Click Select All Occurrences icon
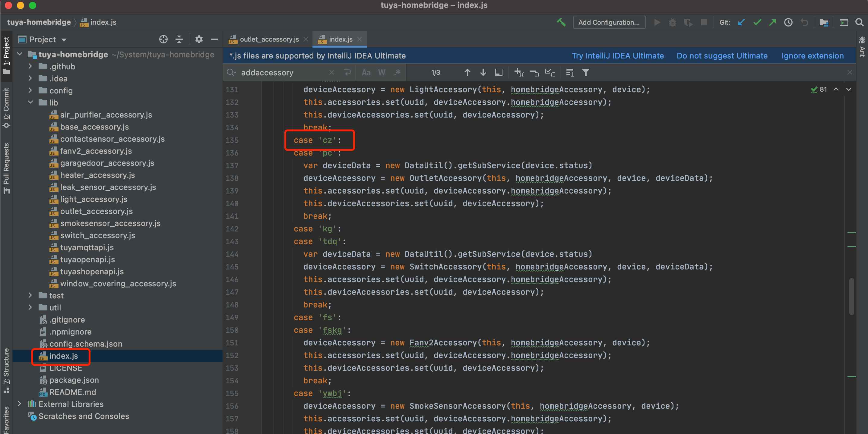This screenshot has width=868, height=434. click(550, 72)
